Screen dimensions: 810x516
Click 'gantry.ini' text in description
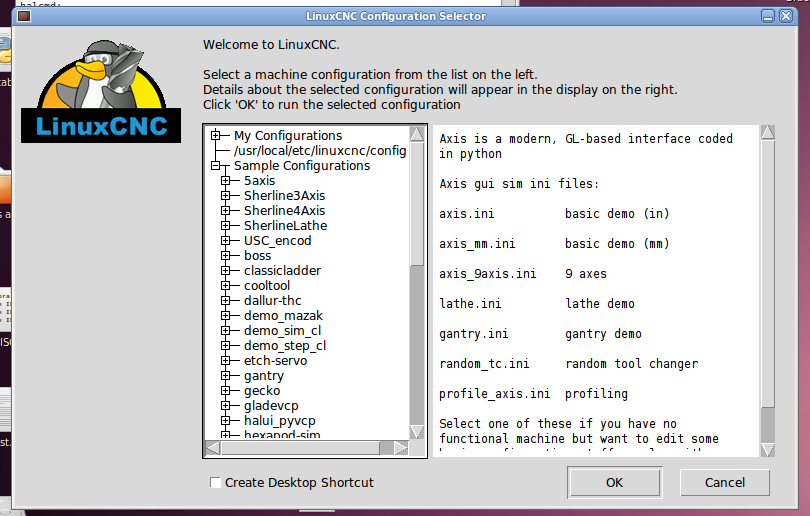(x=474, y=334)
